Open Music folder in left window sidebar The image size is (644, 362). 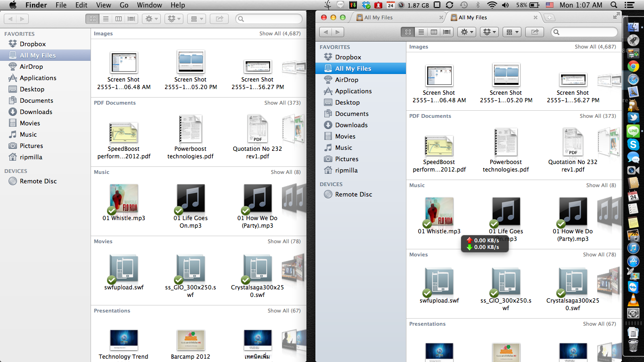28,134
